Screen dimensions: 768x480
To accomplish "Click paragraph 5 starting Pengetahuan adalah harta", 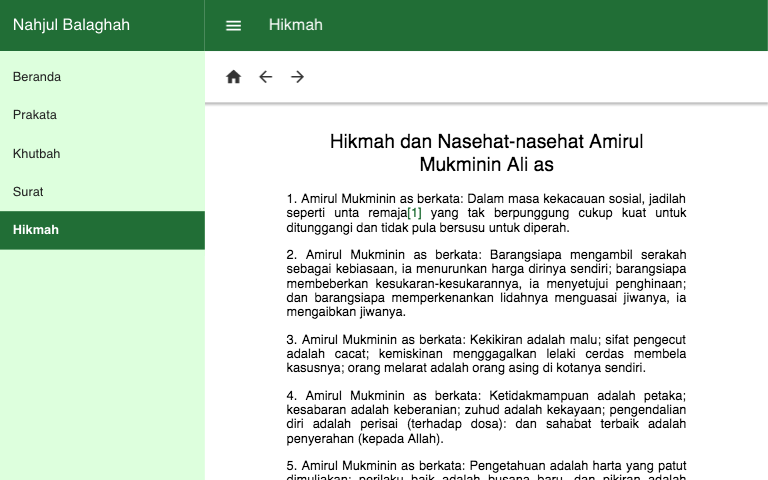I will (x=486, y=470).
